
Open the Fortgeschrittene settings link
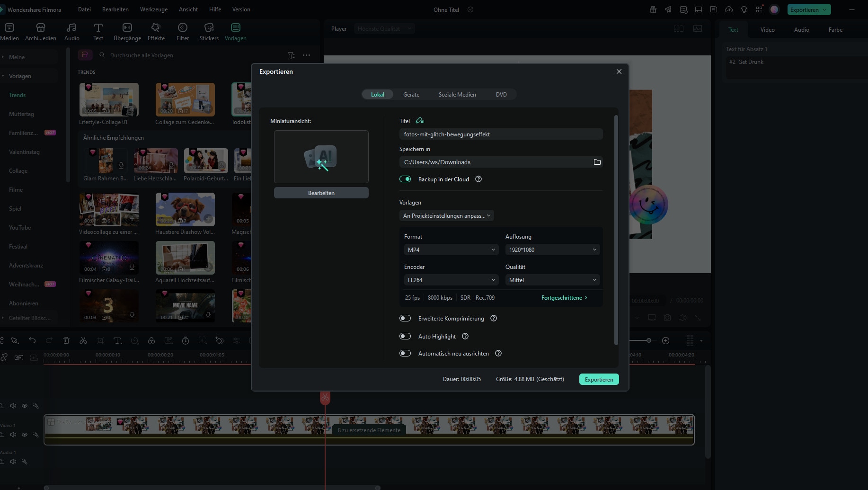point(564,298)
